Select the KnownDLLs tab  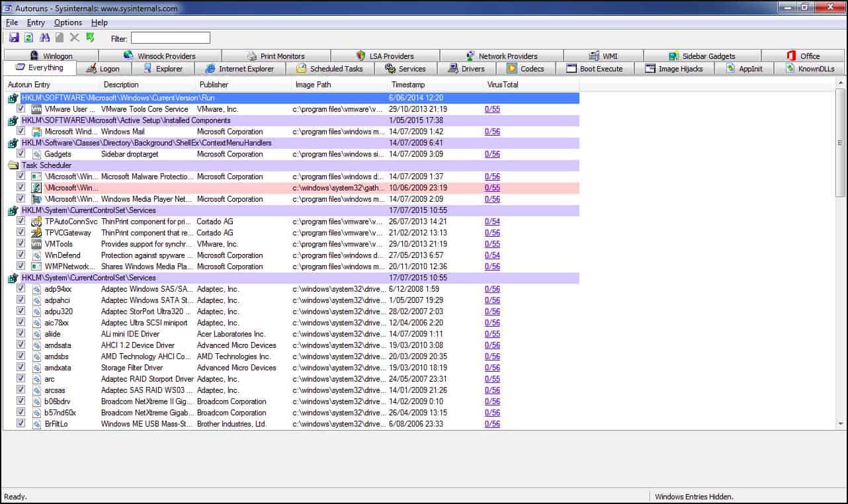point(810,68)
